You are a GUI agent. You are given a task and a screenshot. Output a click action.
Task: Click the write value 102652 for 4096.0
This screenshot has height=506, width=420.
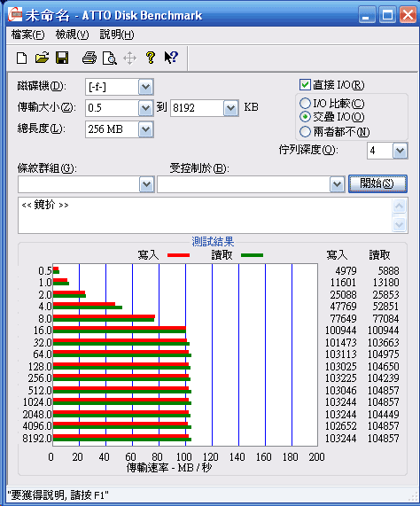(340, 426)
